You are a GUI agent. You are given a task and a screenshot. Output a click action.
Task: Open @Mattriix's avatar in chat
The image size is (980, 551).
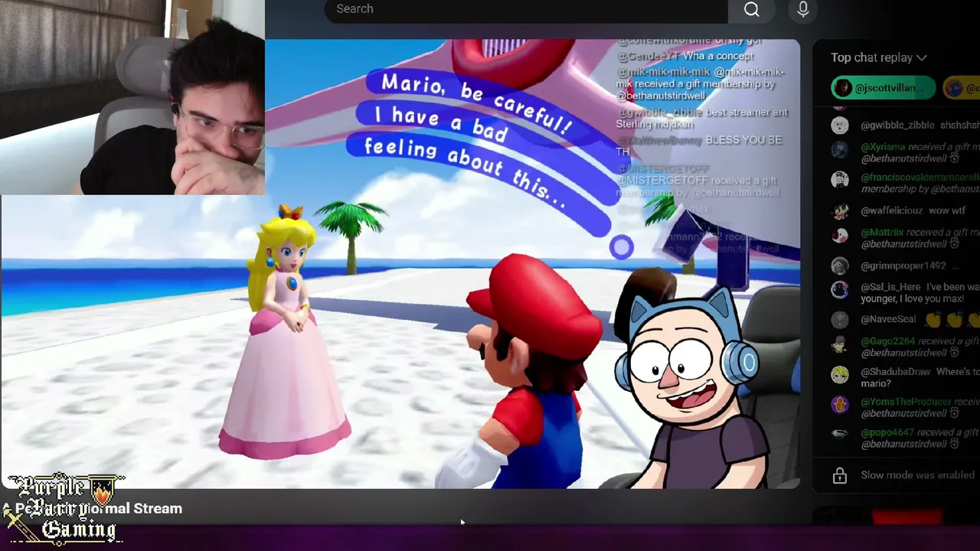(x=840, y=236)
